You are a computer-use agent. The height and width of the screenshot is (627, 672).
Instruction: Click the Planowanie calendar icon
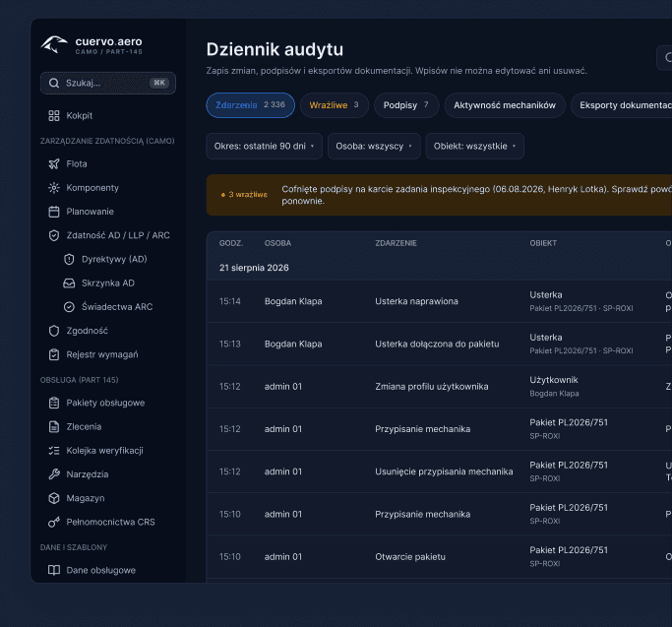pyautogui.click(x=54, y=212)
